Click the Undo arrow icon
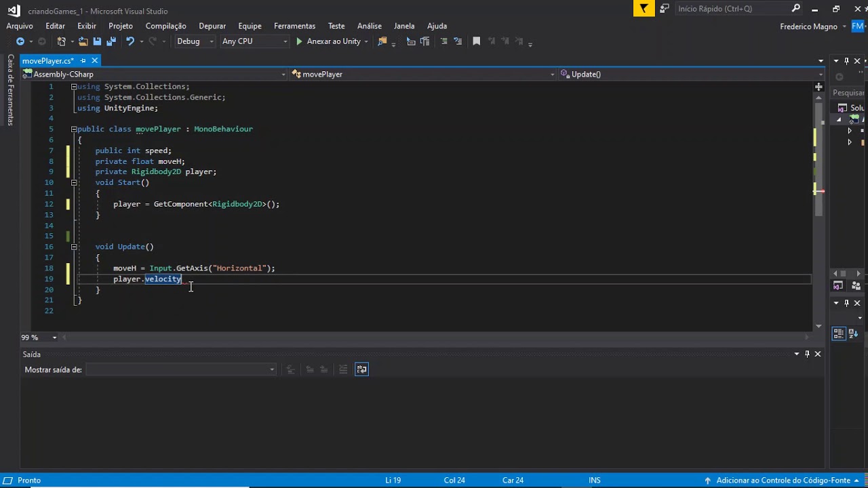The width and height of the screenshot is (868, 488). pos(130,41)
